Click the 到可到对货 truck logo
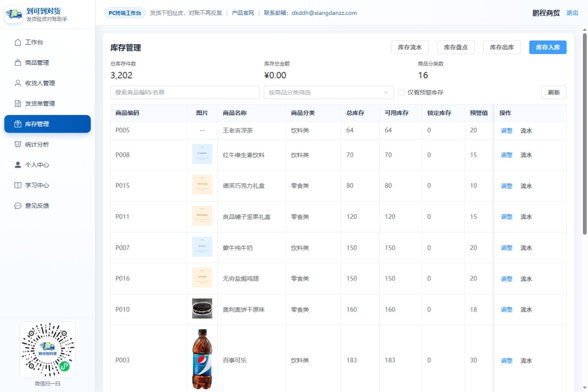588x392 pixels. click(x=14, y=14)
